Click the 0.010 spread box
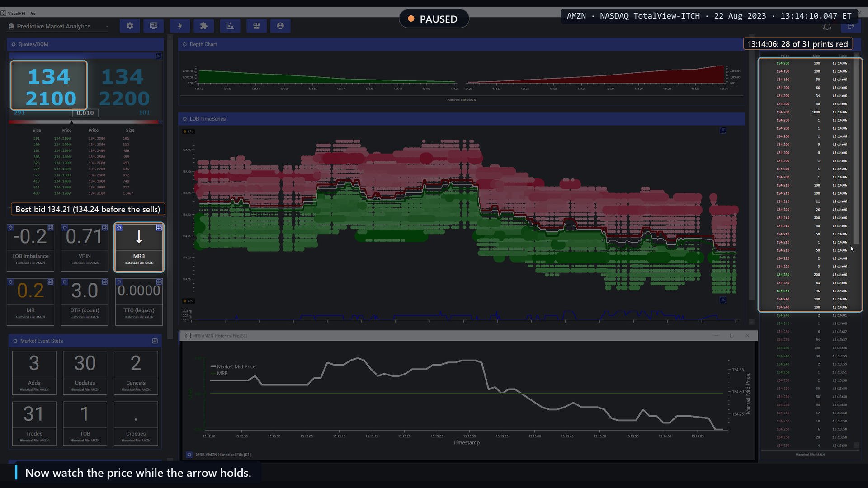 click(85, 113)
